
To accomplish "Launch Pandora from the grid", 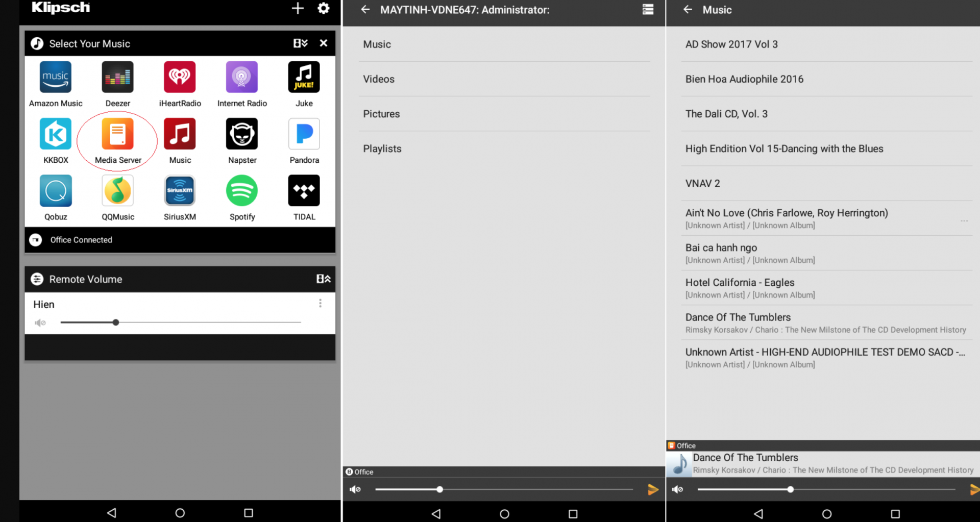I will point(304,134).
